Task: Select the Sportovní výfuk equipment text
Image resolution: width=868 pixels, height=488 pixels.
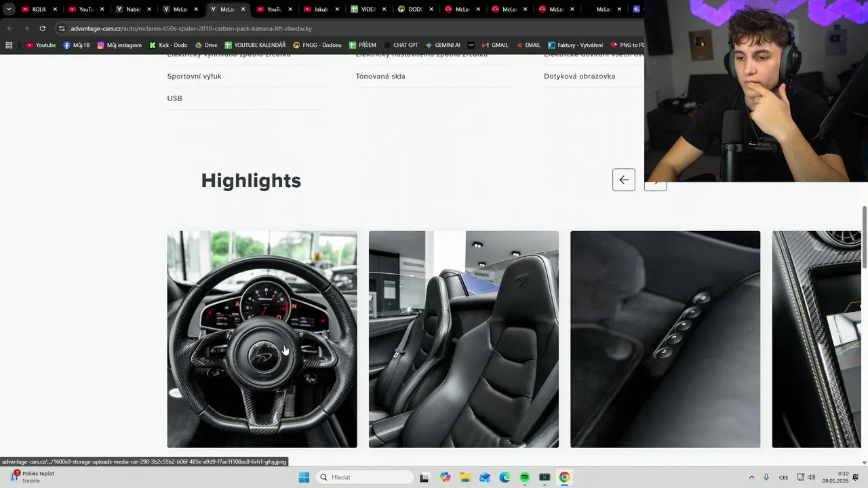Action: tap(194, 76)
